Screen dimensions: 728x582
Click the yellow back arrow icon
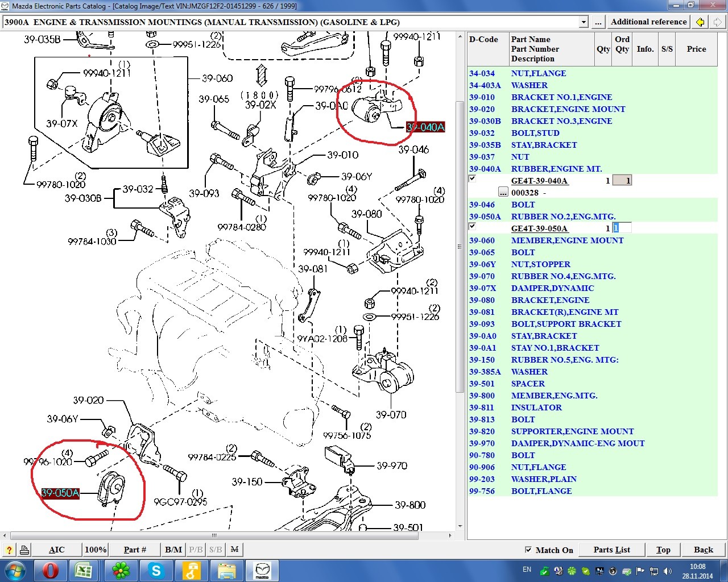coord(700,22)
